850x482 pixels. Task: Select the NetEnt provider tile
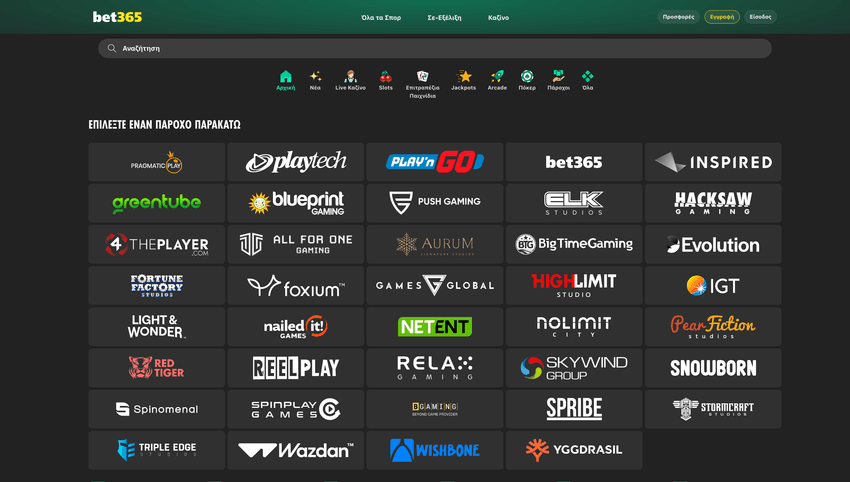click(x=435, y=327)
